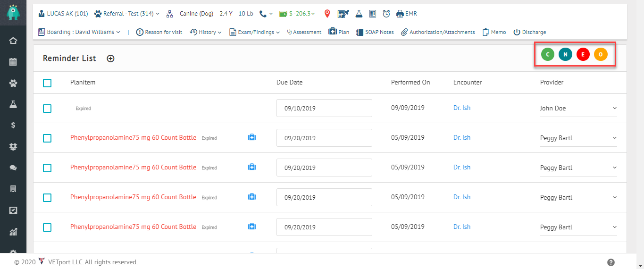Click plan kit icon in fourth Phenylpropanolamine row
Image resolution: width=644 pixels, height=269 pixels.
click(x=252, y=227)
